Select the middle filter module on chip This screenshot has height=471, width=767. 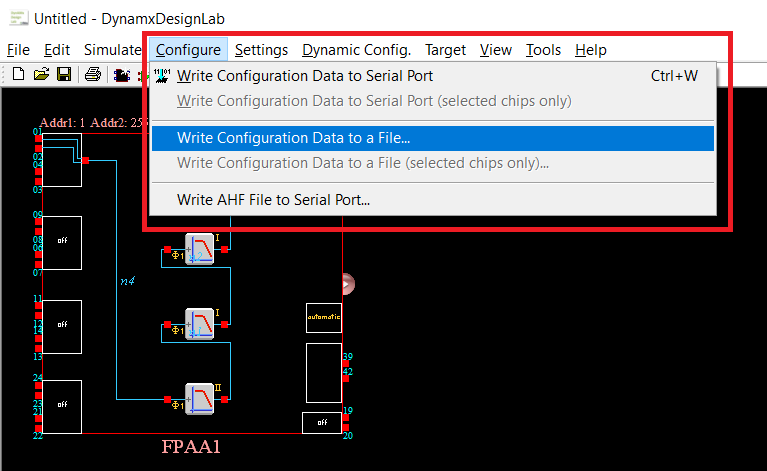[200, 323]
